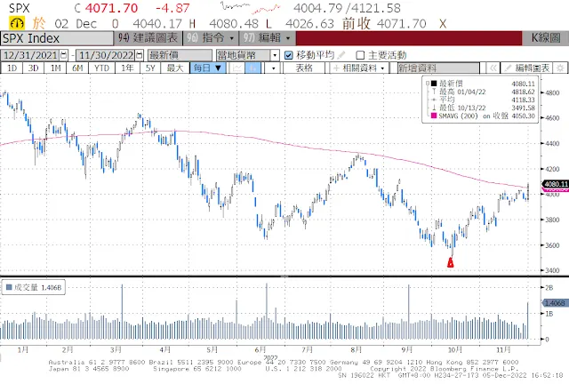Click the red marker at October low
This screenshot has width=569, height=392.
click(451, 262)
